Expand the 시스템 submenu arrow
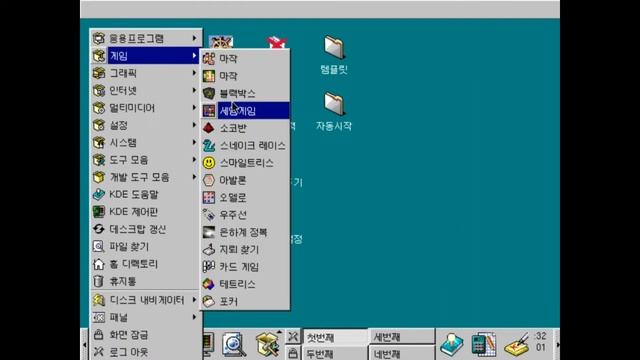Image resolution: width=640 pixels, height=360 pixels. [194, 142]
